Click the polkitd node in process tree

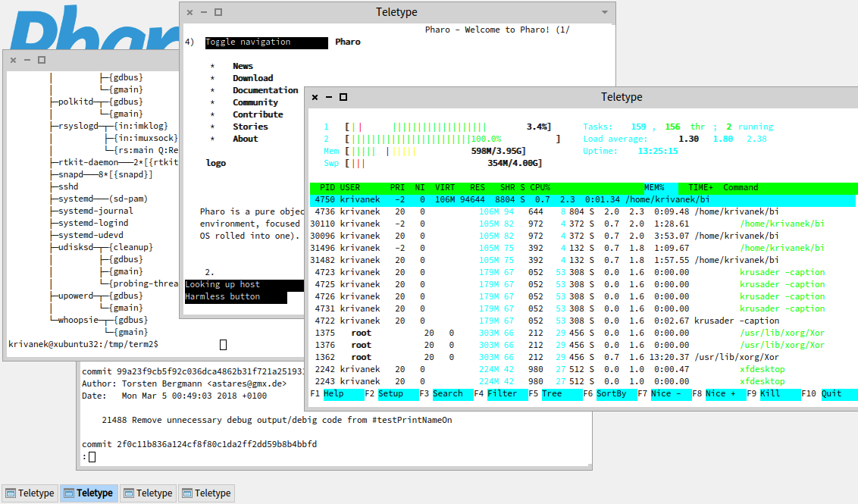76,102
